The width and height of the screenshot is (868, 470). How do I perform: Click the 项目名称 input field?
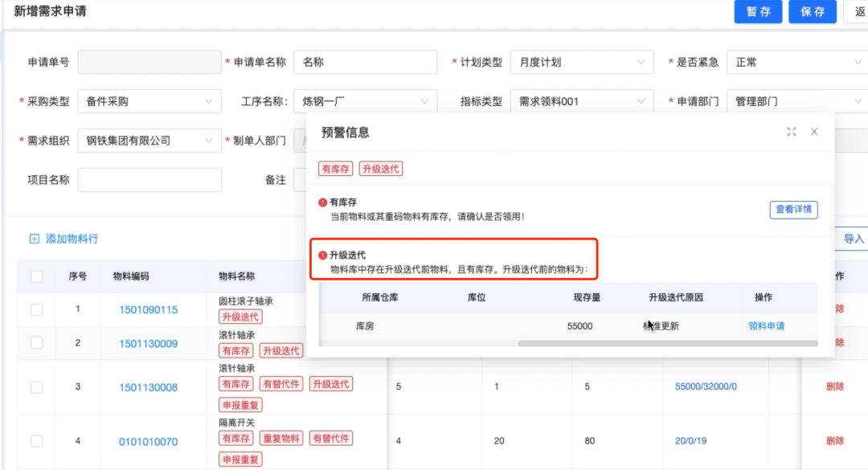pos(149,179)
